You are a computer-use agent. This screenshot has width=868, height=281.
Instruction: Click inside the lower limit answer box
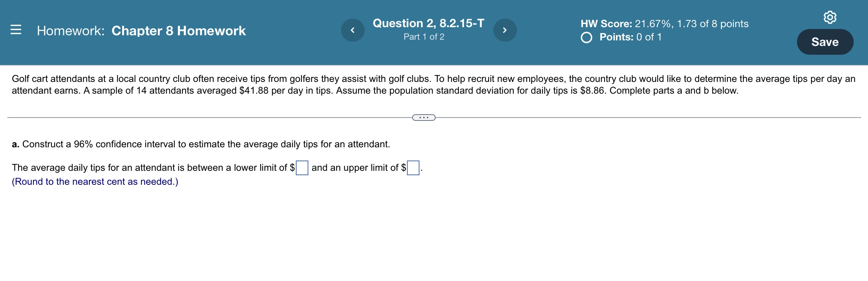coord(302,168)
